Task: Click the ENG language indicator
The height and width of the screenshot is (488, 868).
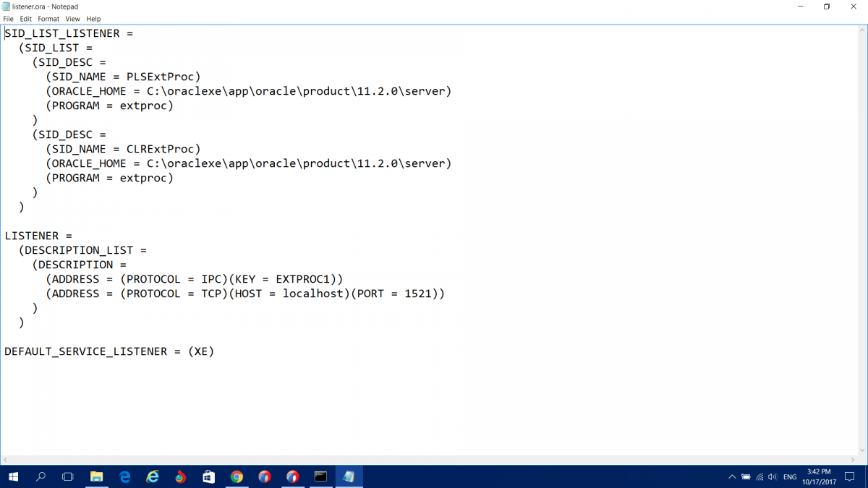Action: point(790,477)
